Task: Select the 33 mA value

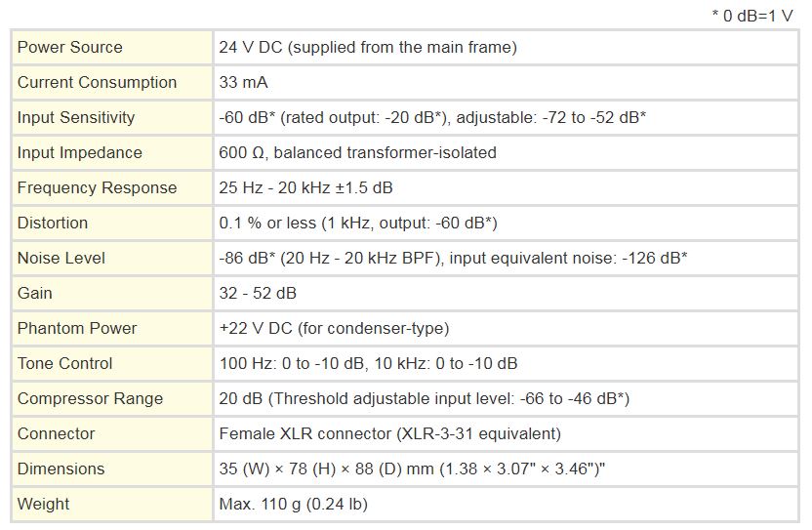Action: tap(243, 82)
